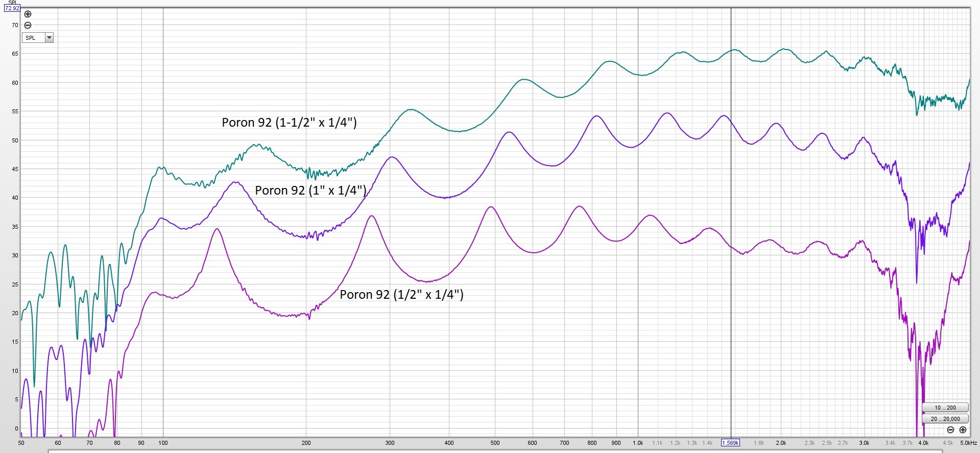The height and width of the screenshot is (453, 980).
Task: Click the 5.0kHz axis label
Action: point(968,443)
